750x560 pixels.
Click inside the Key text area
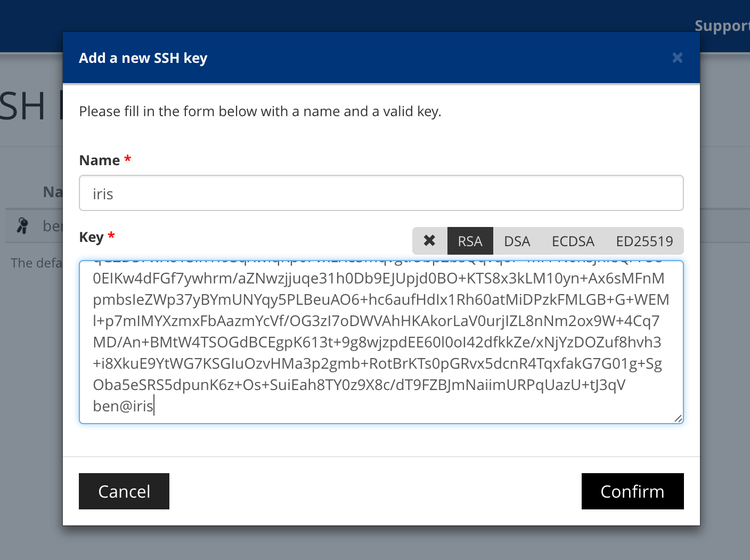[x=381, y=341]
